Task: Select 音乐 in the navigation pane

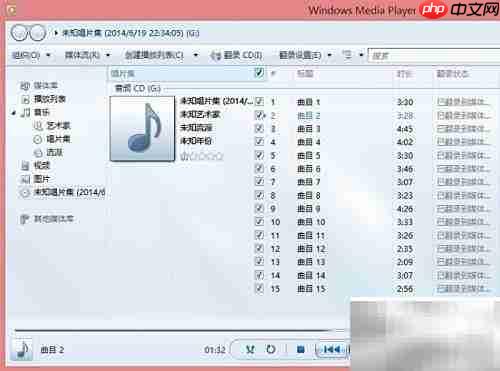Action: (x=42, y=113)
